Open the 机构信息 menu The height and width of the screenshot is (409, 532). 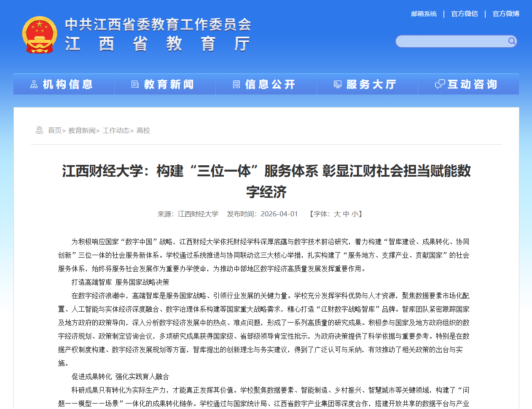(x=67, y=84)
